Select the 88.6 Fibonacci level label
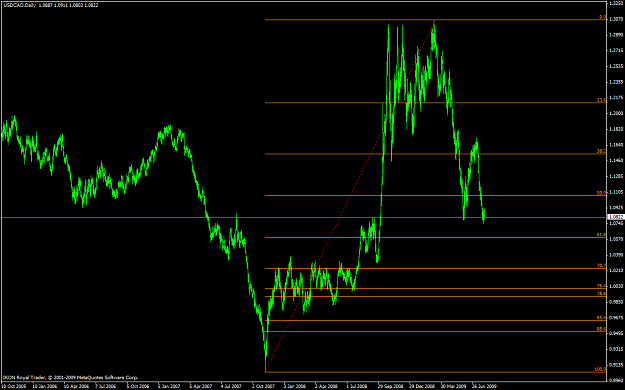Viewport: 625px width, 390px height. click(x=601, y=329)
